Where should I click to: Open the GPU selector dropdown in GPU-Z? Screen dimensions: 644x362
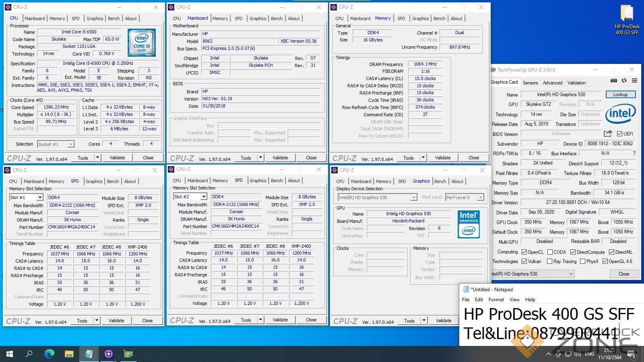571,274
